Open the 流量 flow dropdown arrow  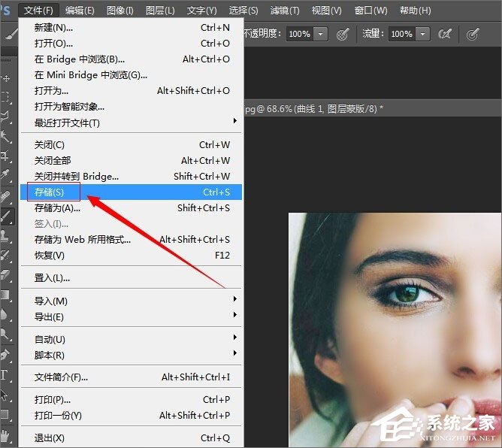click(422, 34)
